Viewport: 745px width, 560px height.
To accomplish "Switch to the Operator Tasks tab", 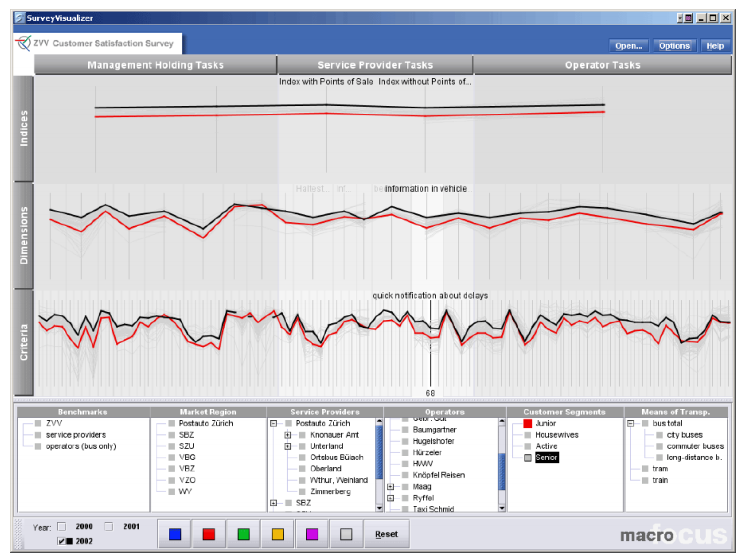I will [602, 65].
